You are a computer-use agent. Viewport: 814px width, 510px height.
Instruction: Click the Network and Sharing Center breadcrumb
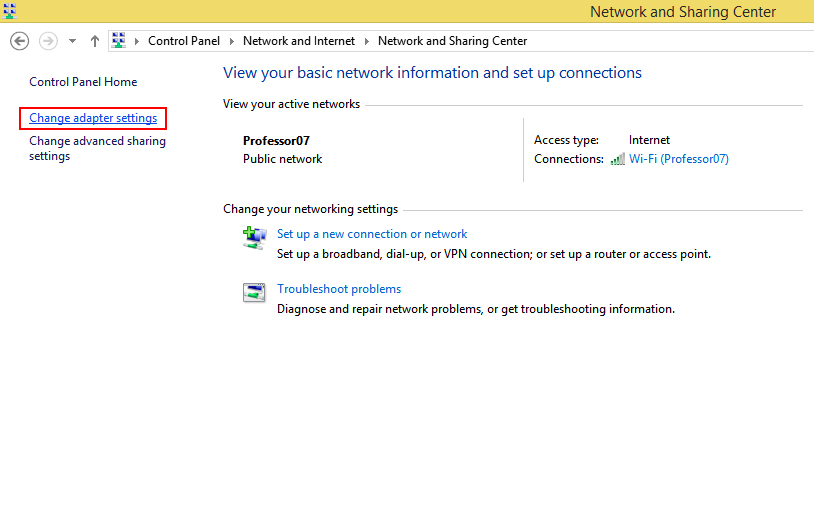click(x=452, y=41)
